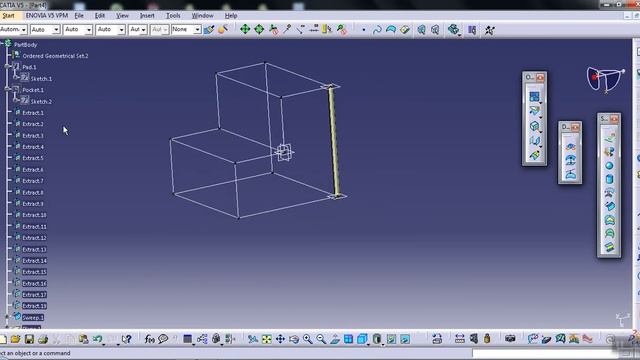Open the Edit menu
640x360 pixels.
click(100, 16)
